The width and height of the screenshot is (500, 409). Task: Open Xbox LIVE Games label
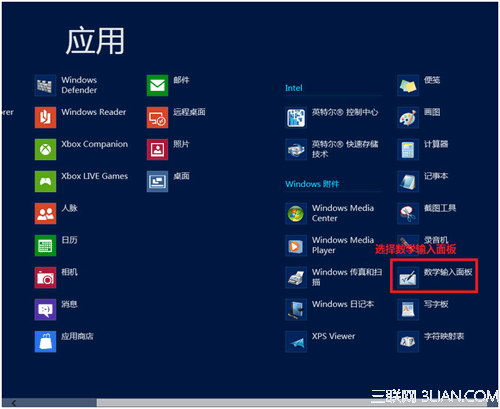pyautogui.click(x=94, y=176)
